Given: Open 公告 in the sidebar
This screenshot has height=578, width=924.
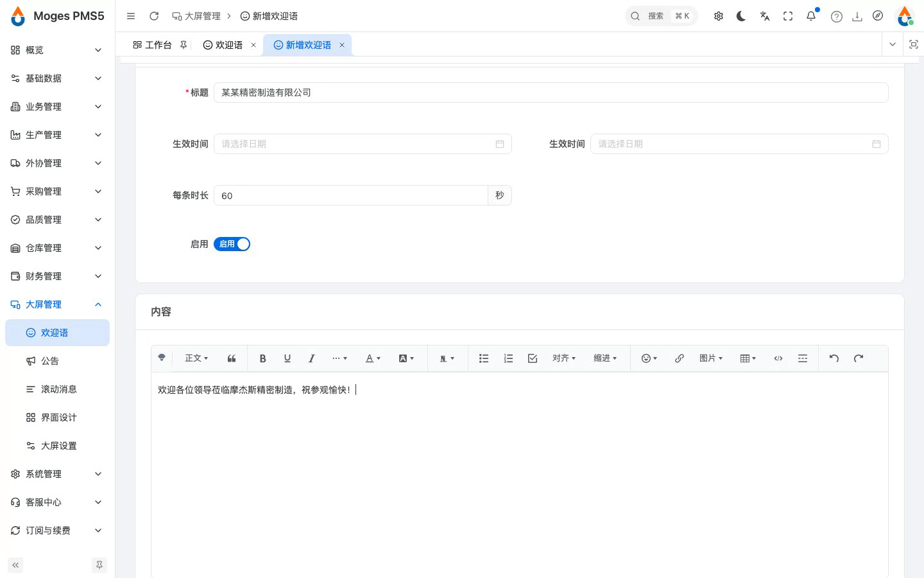Looking at the screenshot, I should pyautogui.click(x=57, y=361).
